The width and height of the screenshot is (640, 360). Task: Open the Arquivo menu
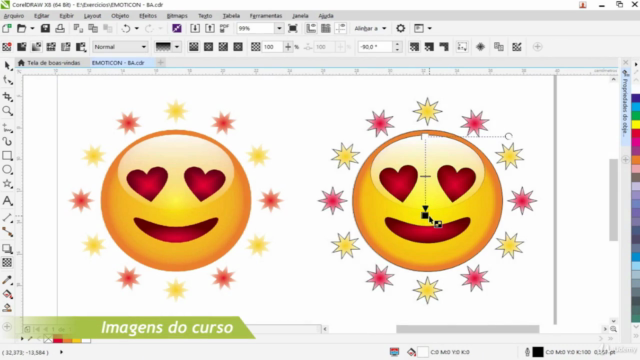[x=14, y=16]
